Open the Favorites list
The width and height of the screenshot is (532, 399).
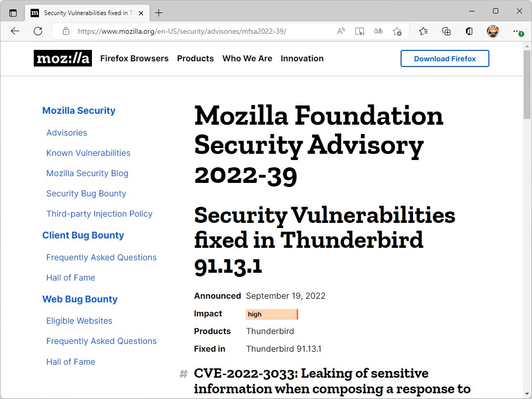coord(423,31)
